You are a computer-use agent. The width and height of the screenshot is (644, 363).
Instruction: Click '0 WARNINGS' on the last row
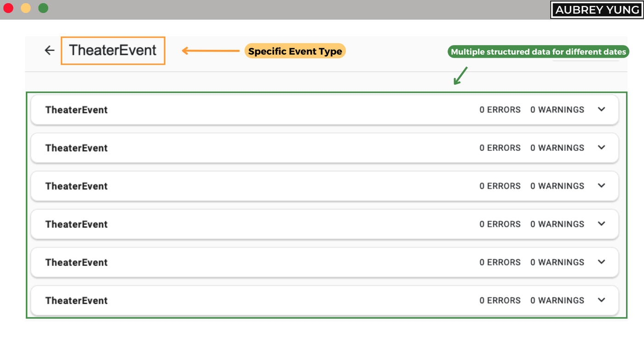pyautogui.click(x=557, y=300)
